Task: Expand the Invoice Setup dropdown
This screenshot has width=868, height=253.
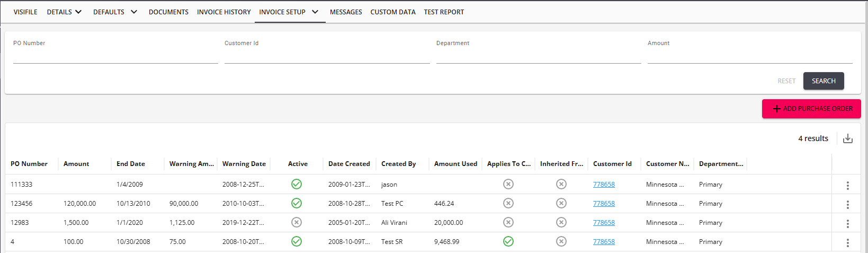Action: point(289,12)
